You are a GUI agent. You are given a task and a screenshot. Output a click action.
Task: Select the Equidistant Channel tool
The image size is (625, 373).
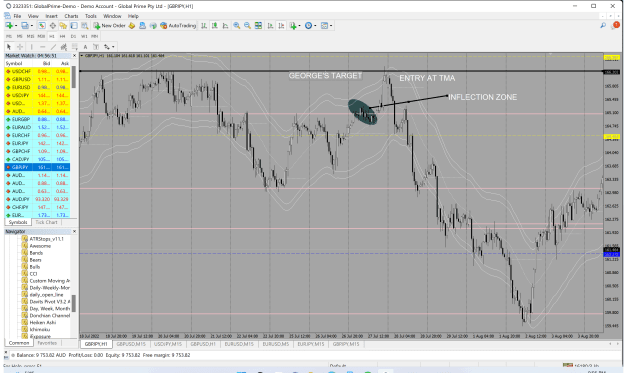coord(64,47)
